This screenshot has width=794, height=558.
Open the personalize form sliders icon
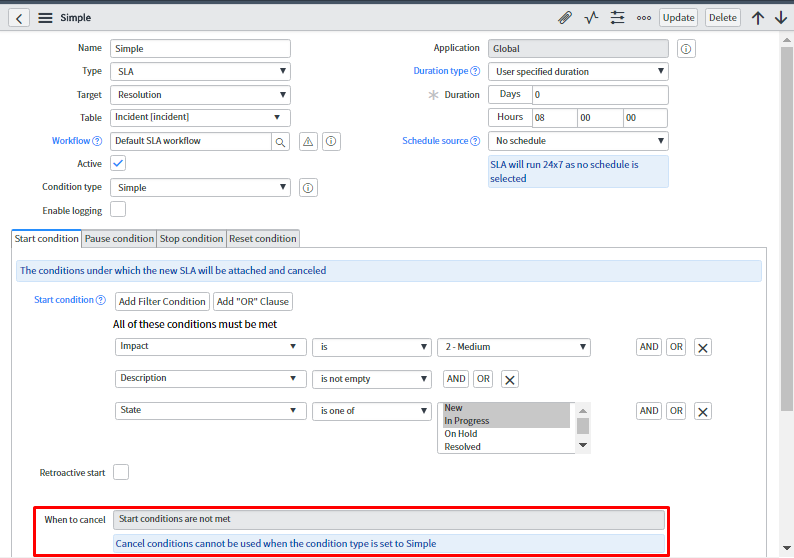(617, 18)
